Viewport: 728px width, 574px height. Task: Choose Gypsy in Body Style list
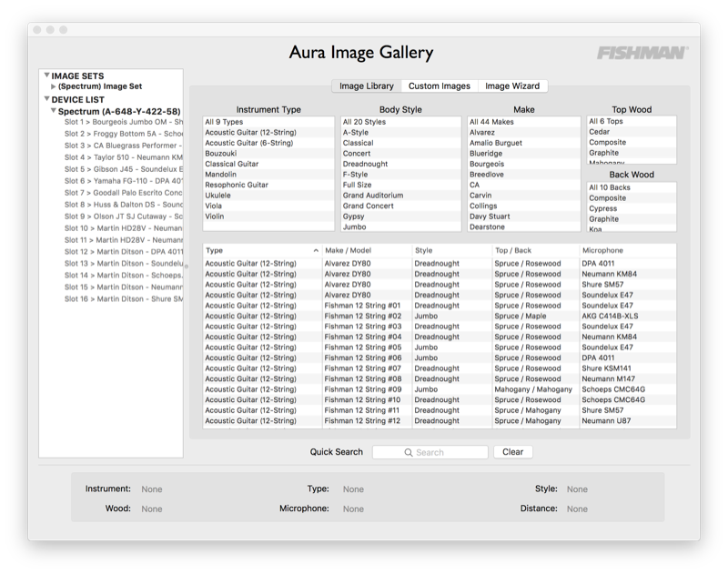(400, 217)
